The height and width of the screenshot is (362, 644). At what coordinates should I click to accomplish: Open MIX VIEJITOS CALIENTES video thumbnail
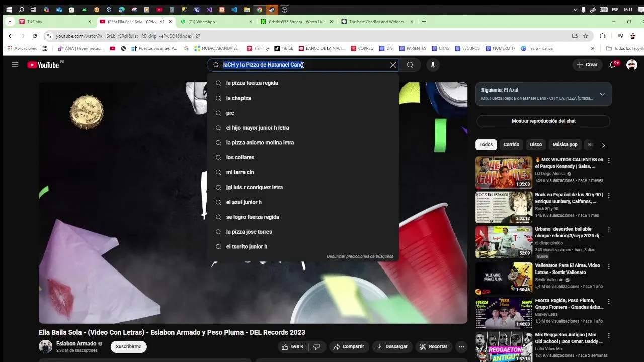coord(504,172)
